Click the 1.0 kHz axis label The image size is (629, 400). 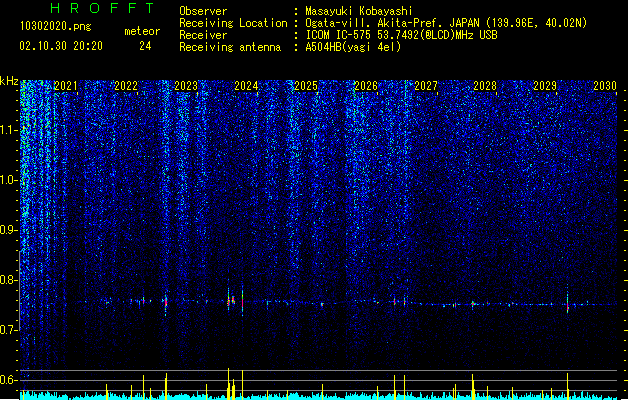pos(8,180)
